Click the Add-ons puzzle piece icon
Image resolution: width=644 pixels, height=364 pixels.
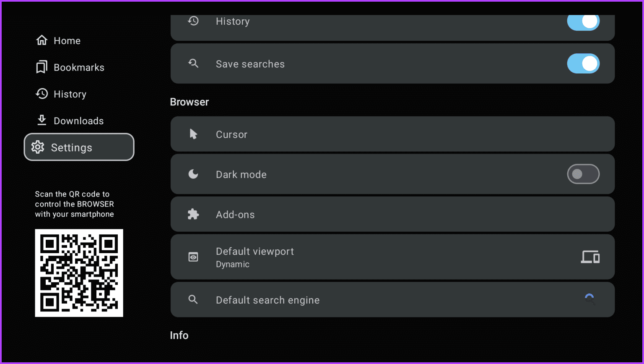pyautogui.click(x=193, y=215)
